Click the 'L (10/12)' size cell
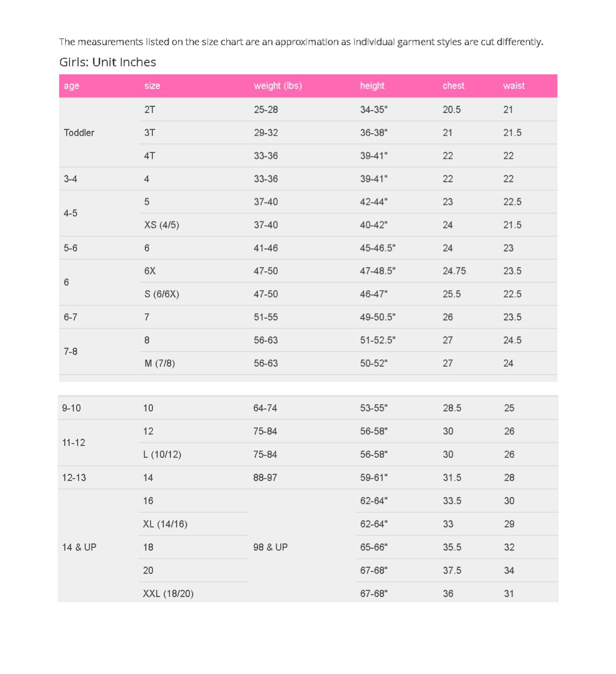This screenshot has height=674, width=616. 193,455
